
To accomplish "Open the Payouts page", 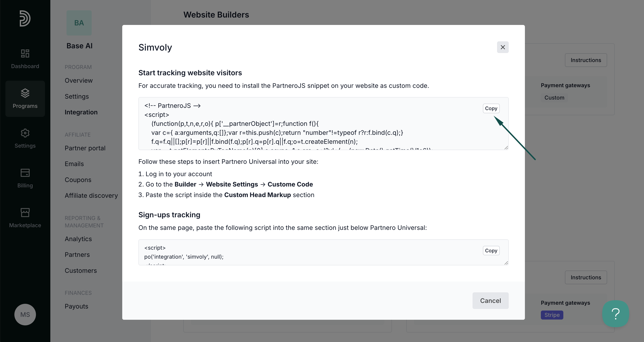I will click(x=76, y=306).
